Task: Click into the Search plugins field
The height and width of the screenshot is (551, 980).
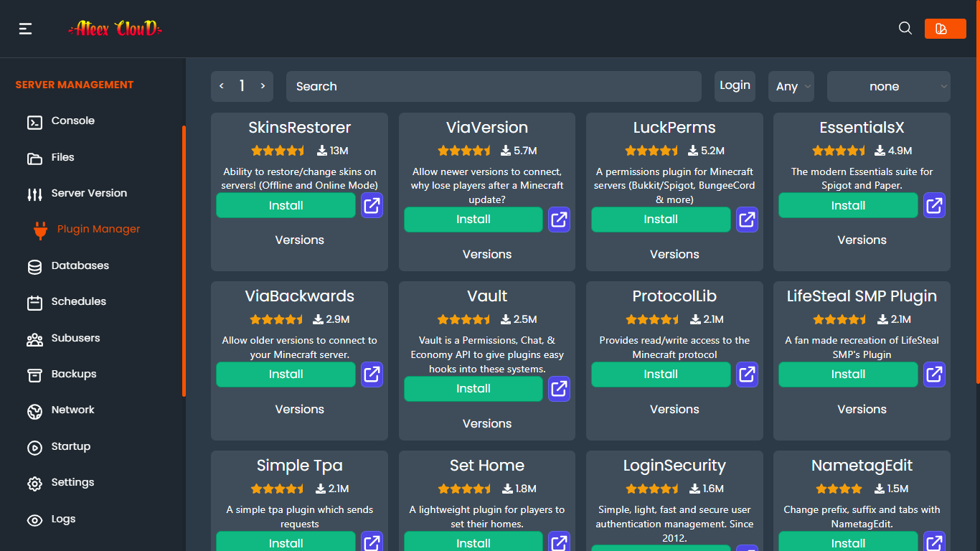Action: [x=494, y=85]
